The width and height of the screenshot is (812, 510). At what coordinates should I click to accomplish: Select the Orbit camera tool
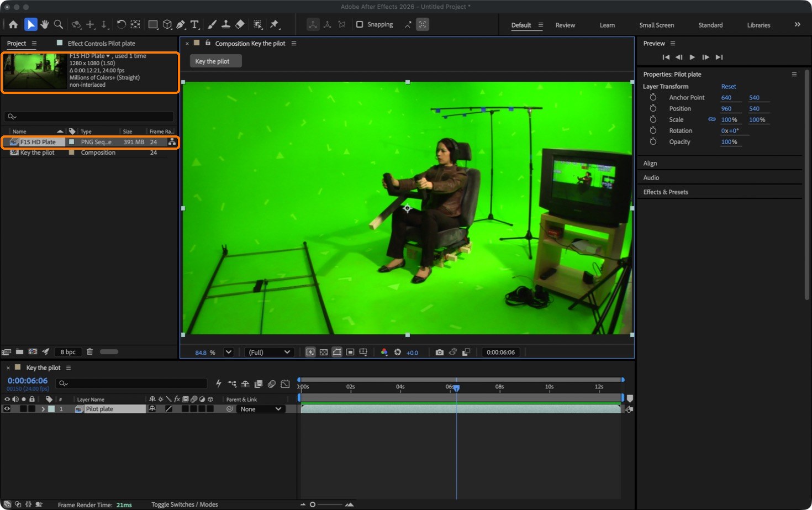click(x=76, y=24)
